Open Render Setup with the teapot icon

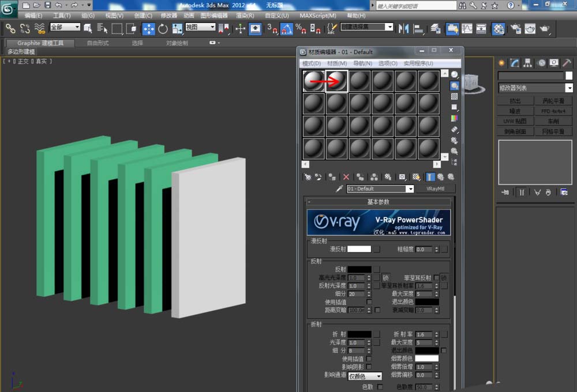pos(515,28)
